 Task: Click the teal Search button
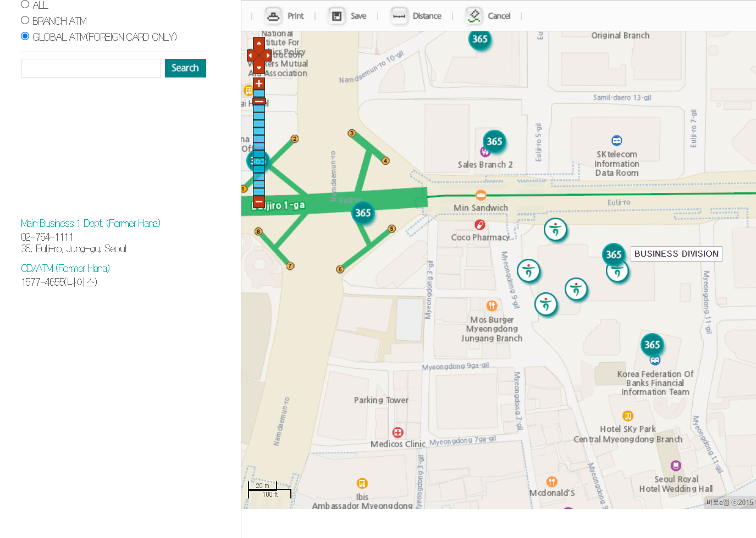(185, 68)
